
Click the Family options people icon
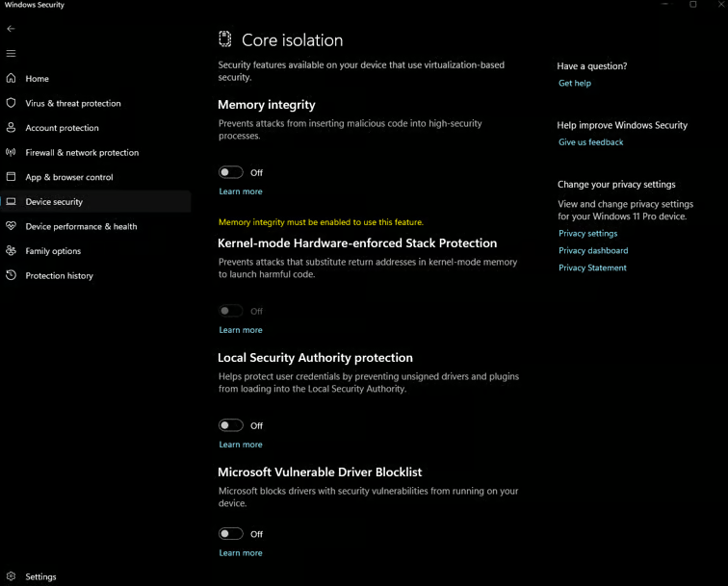[x=12, y=250]
